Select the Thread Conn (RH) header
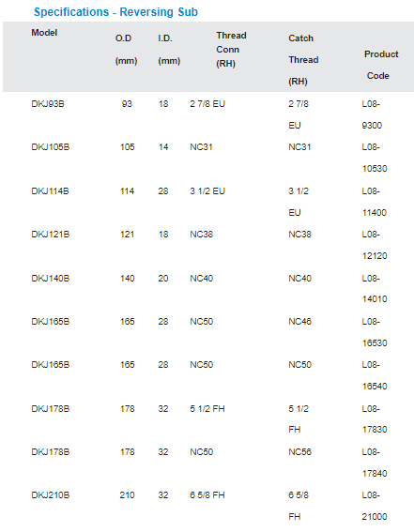414x532 pixels. (x=231, y=50)
